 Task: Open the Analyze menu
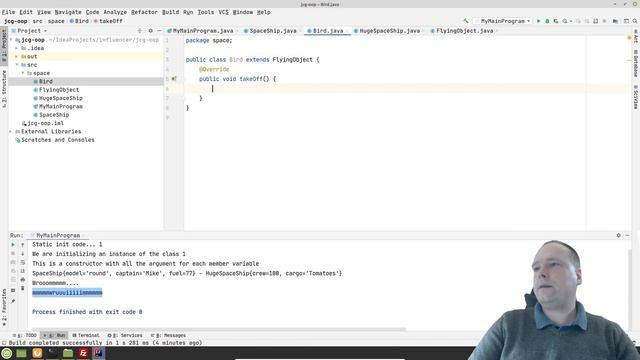(115, 12)
